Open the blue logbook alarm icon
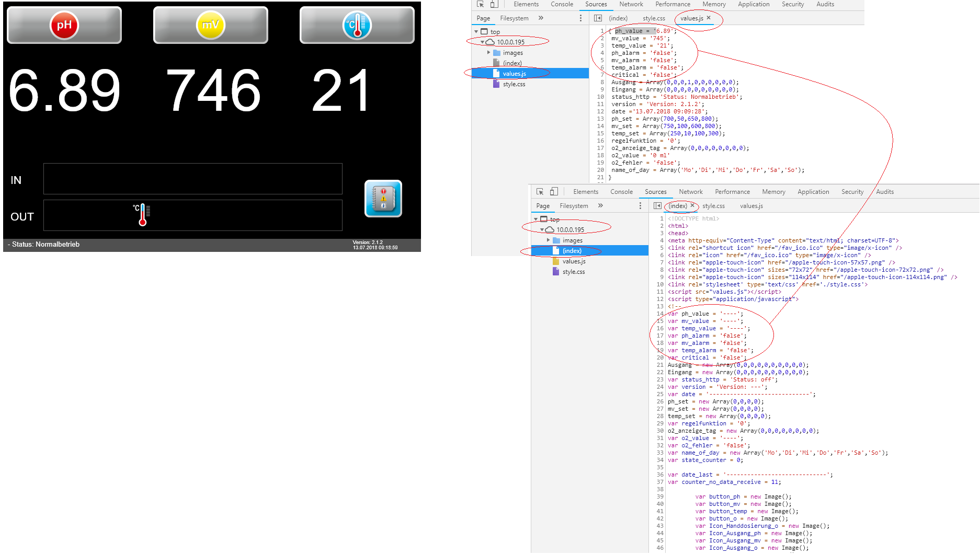 [x=383, y=199]
